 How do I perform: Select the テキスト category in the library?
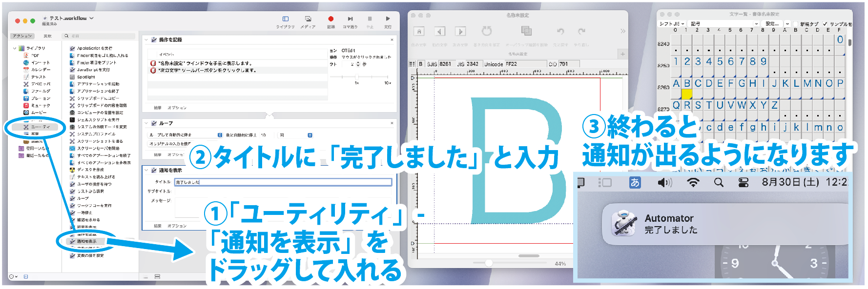coord(35,77)
